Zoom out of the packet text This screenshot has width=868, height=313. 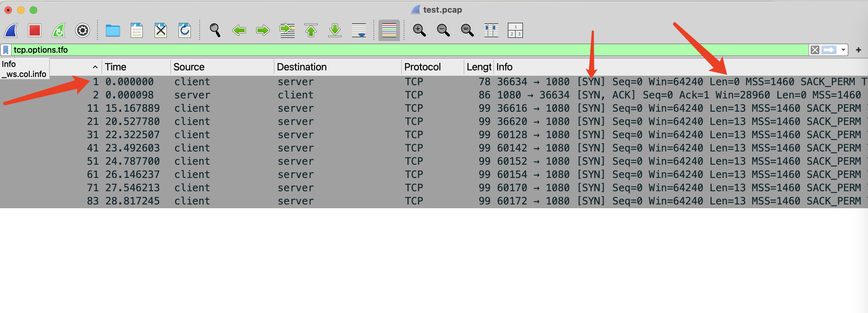point(443,30)
